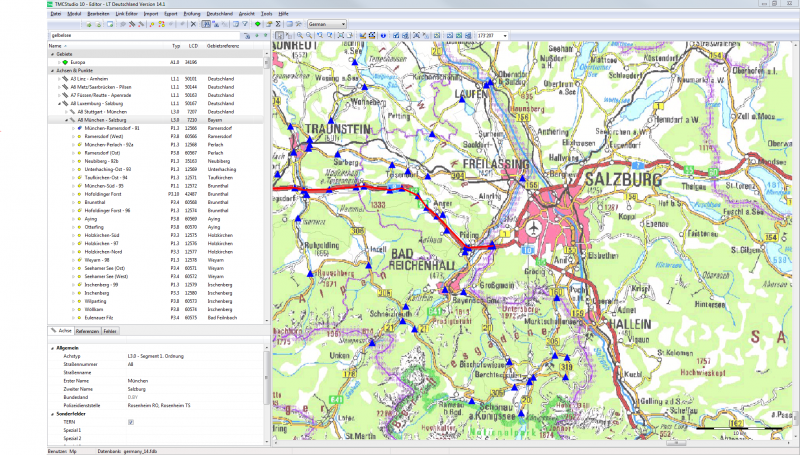Click the green diamond icon in main toolbar
800x455 pixels.
(x=257, y=23)
